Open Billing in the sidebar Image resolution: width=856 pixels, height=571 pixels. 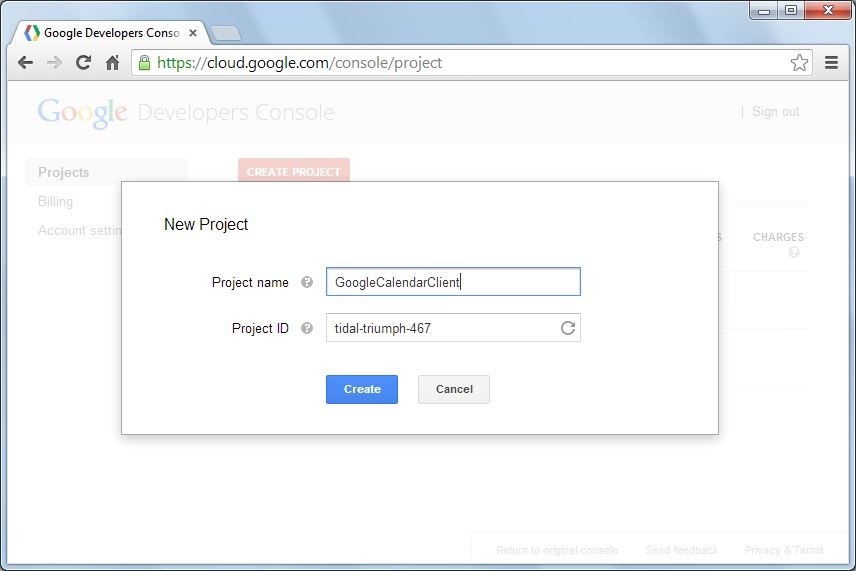pos(55,201)
